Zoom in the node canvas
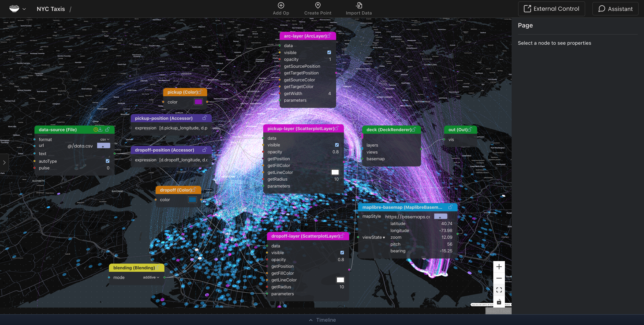644x325 pixels. [499, 267]
